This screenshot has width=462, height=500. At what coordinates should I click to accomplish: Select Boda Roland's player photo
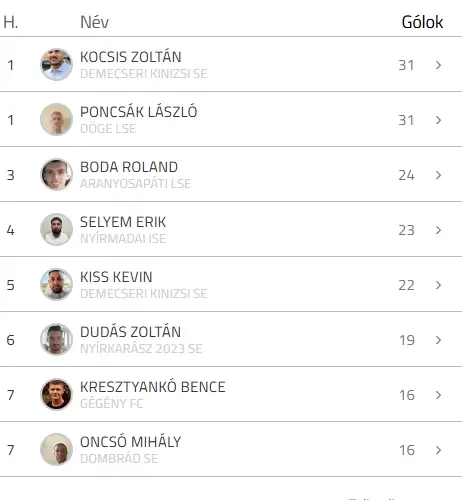point(56,174)
